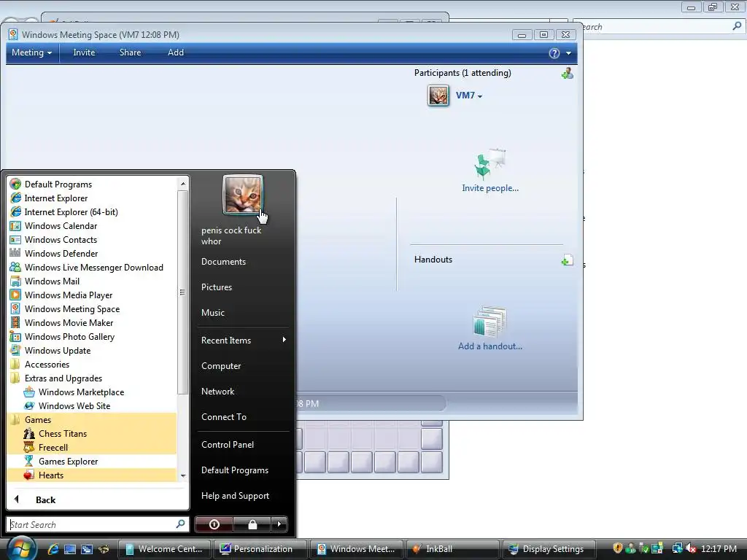Expand the VM7 participant dropdown
The width and height of the screenshot is (747, 560).
point(480,96)
